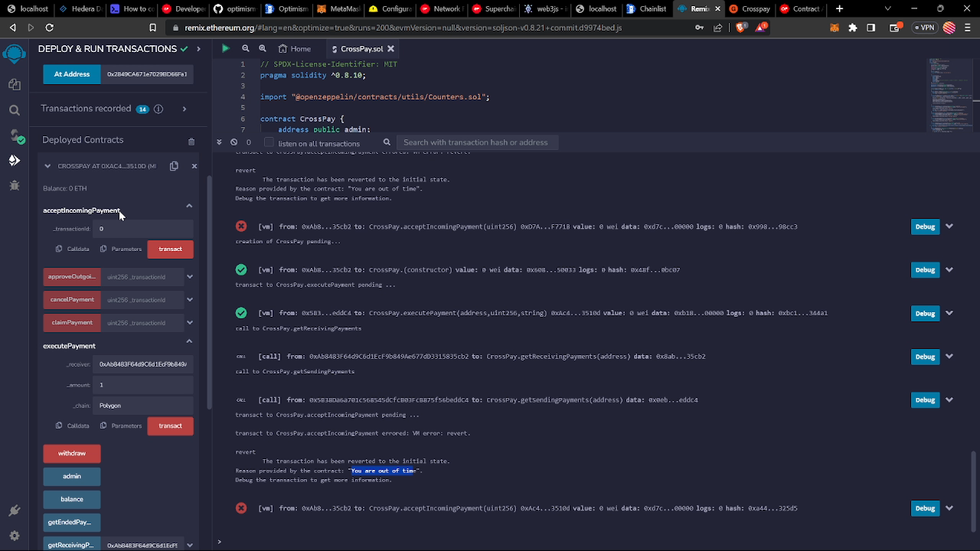Debug the executePayment transaction
This screenshot has height=551, width=980.
925,313
